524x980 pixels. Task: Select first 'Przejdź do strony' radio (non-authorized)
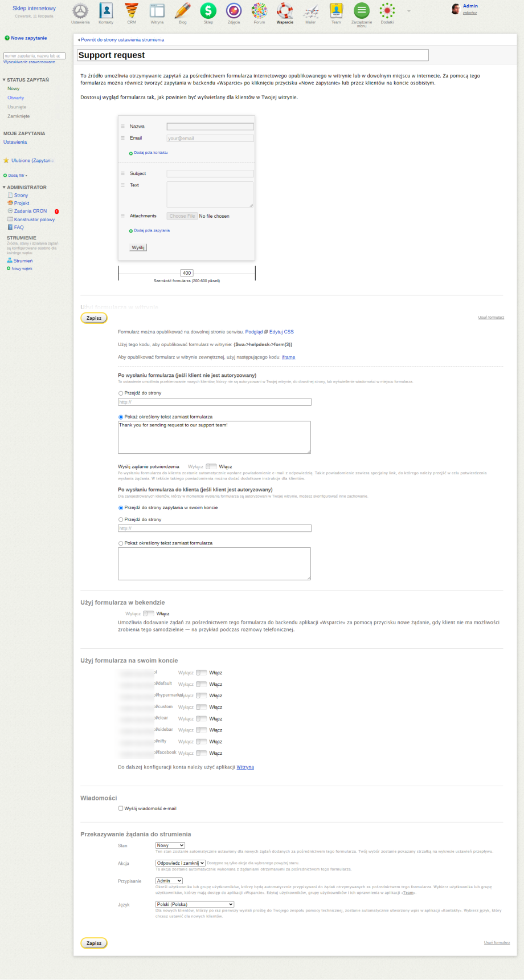(x=121, y=393)
